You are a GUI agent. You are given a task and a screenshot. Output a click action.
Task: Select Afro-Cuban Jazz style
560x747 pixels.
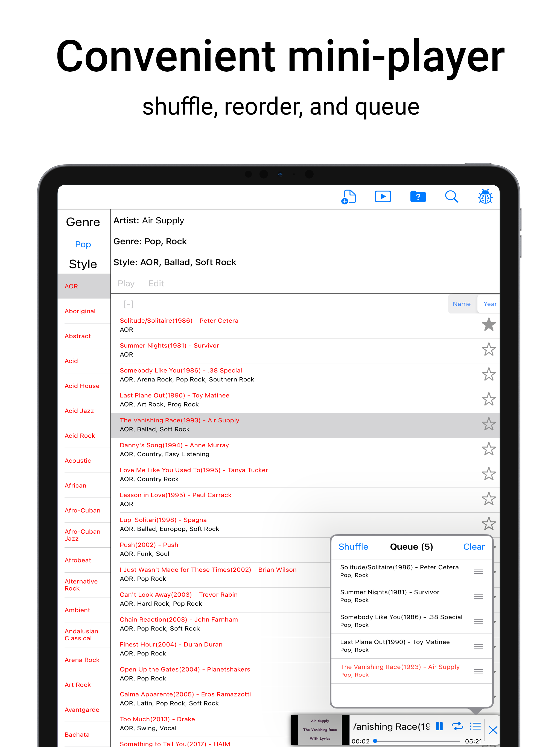tap(84, 535)
